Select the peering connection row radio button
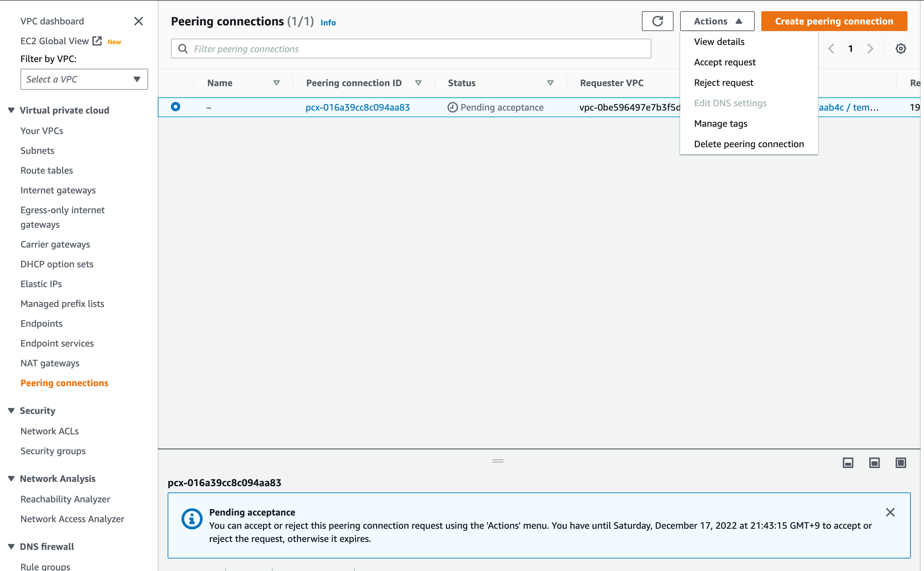This screenshot has height=571, width=924. (176, 107)
